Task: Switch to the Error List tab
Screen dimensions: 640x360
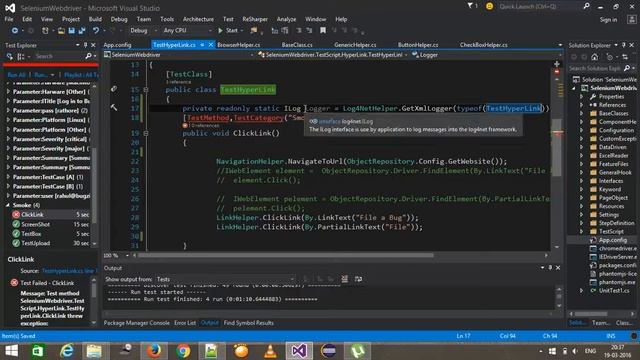Action: coord(185,323)
